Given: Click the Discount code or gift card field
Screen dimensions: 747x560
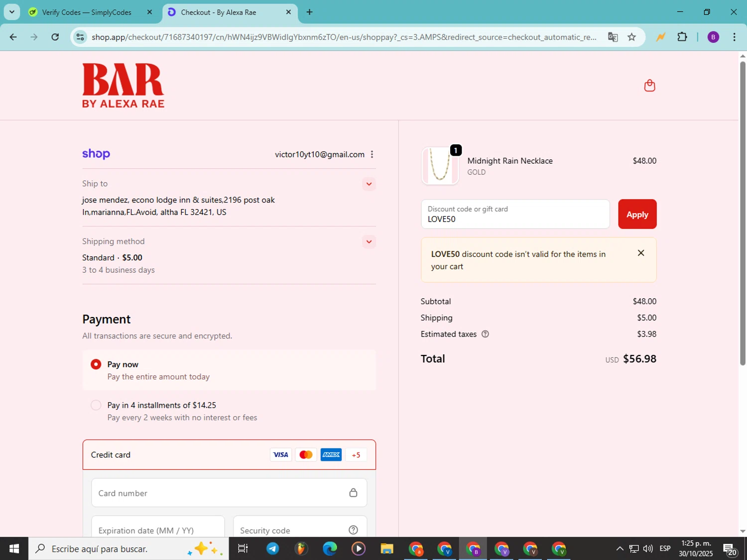Looking at the screenshot, I should pos(515,214).
